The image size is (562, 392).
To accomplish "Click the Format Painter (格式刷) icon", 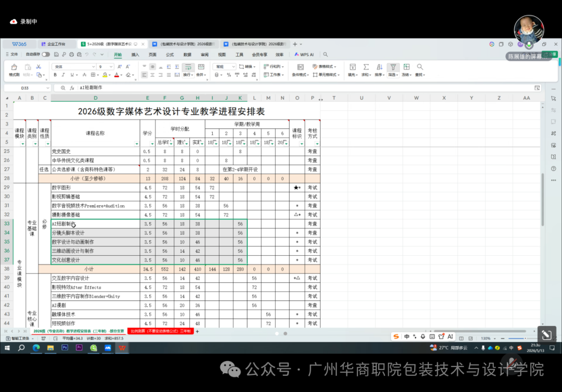I will click(14, 67).
